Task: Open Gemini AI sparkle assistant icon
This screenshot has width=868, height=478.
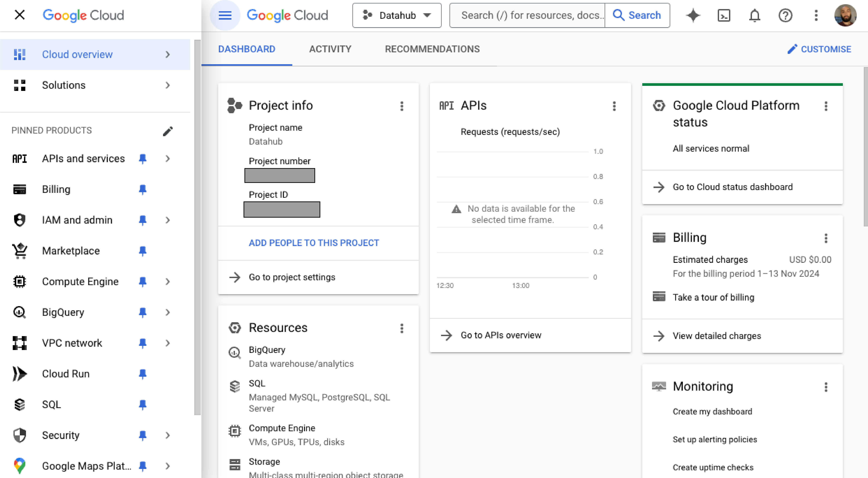Action: pyautogui.click(x=693, y=15)
